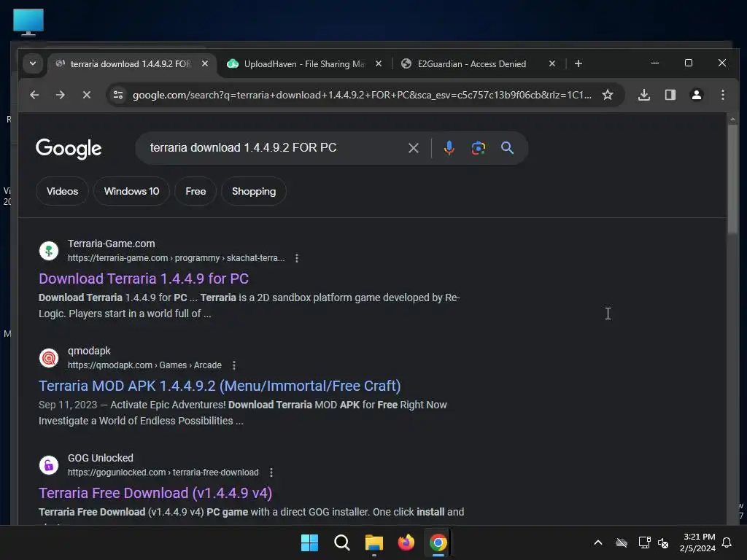Click the Google logo
Screen dimensions: 747x560
(69, 149)
